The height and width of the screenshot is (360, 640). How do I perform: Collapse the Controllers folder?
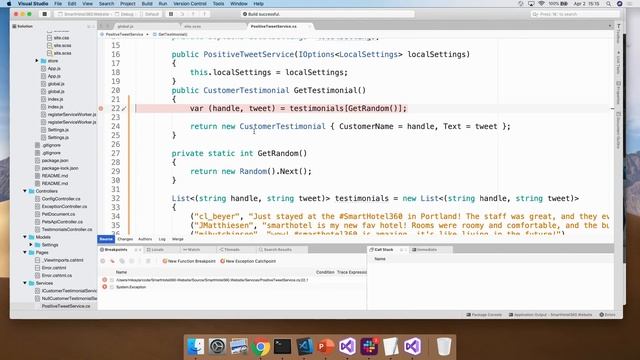(x=25, y=191)
